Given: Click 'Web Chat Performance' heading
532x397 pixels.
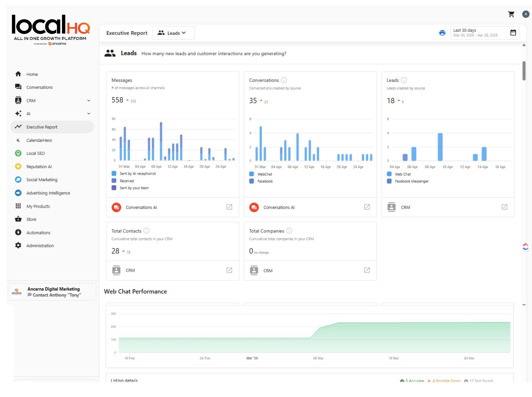Looking at the screenshot, I should click(x=135, y=291).
